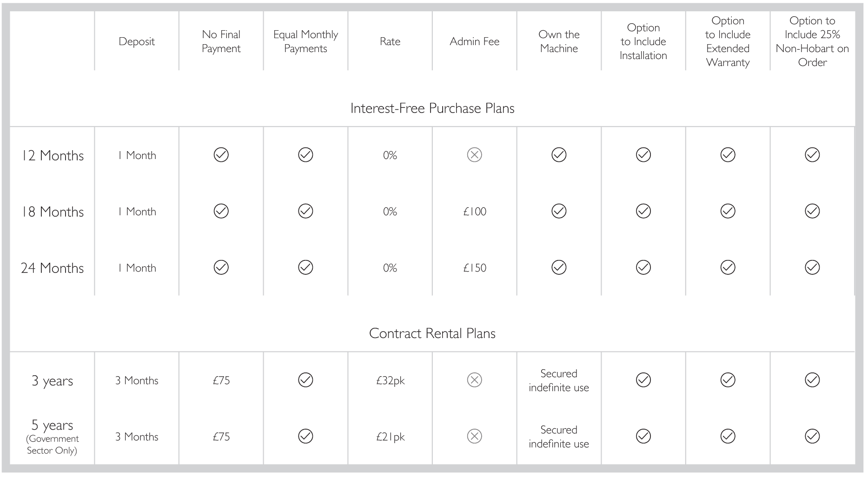
Task: Click the 12 Months Admin Fee cross icon
Action: coord(474,155)
